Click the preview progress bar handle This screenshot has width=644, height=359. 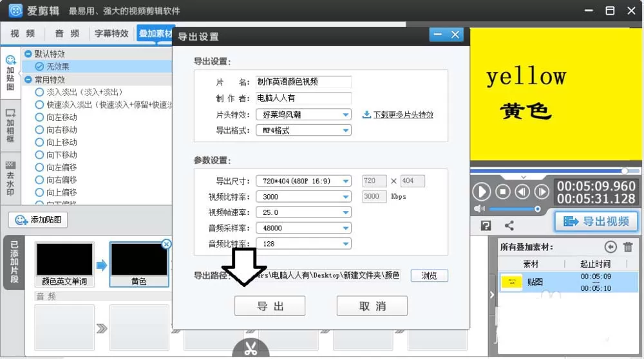(624, 170)
